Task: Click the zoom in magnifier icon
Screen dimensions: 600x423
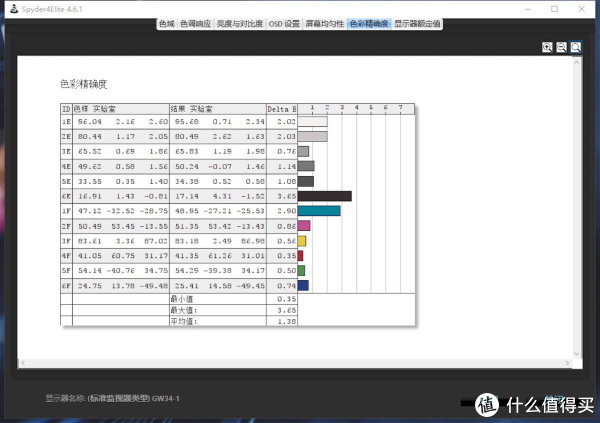Action: point(547,47)
